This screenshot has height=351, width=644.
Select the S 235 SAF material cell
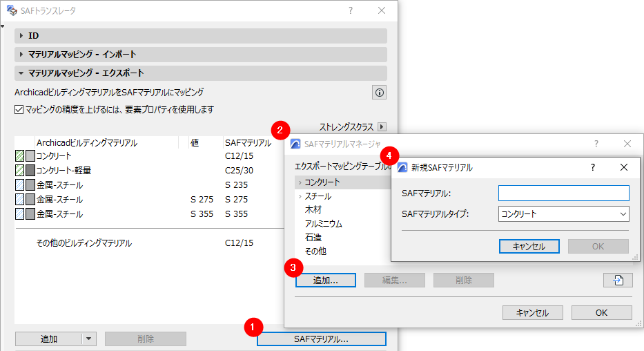(237, 185)
